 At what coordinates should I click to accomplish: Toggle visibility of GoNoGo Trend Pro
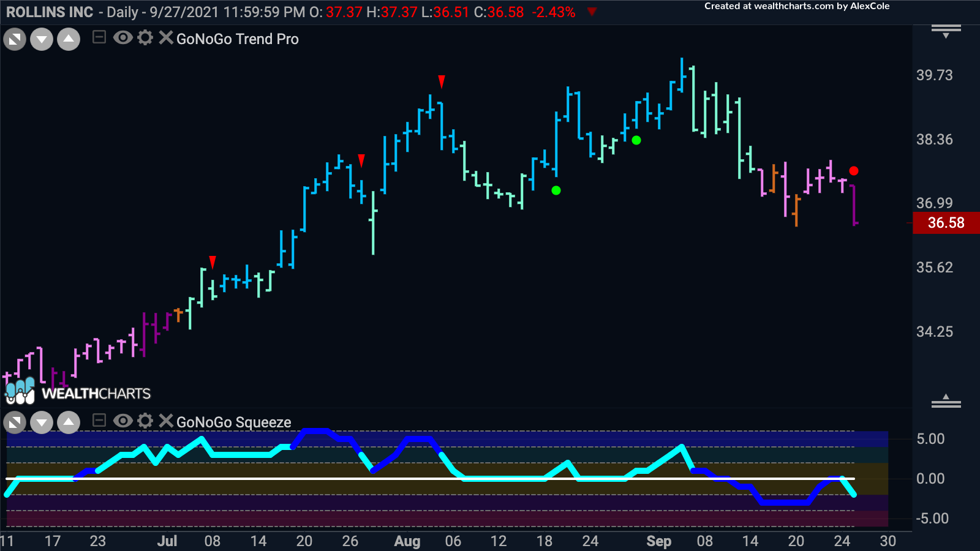tap(123, 38)
